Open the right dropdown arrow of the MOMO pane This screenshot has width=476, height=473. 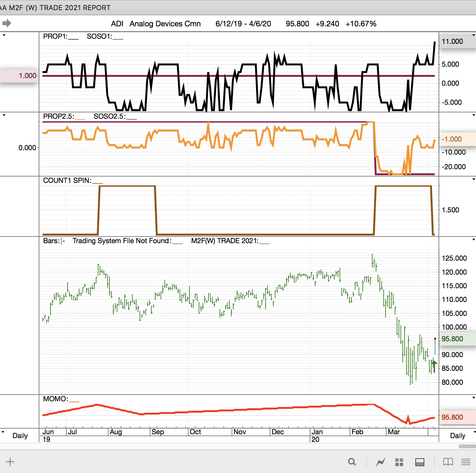[474, 397]
